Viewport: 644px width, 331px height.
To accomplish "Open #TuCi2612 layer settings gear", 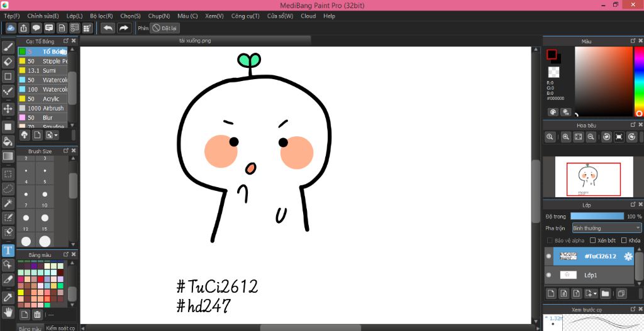I will tap(628, 256).
